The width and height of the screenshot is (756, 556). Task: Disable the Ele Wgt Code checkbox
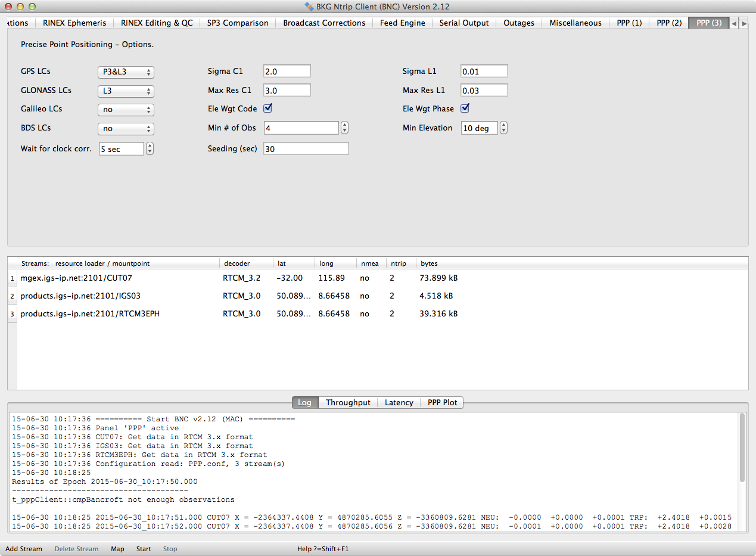point(268,108)
